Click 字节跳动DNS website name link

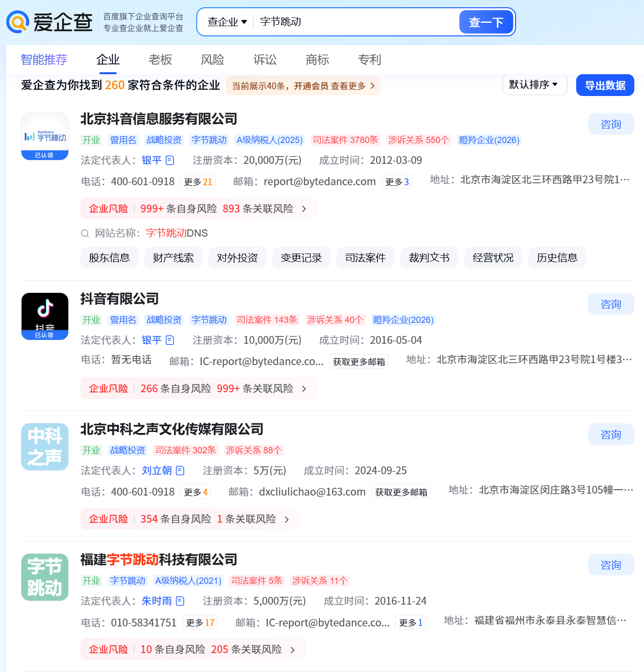point(177,233)
